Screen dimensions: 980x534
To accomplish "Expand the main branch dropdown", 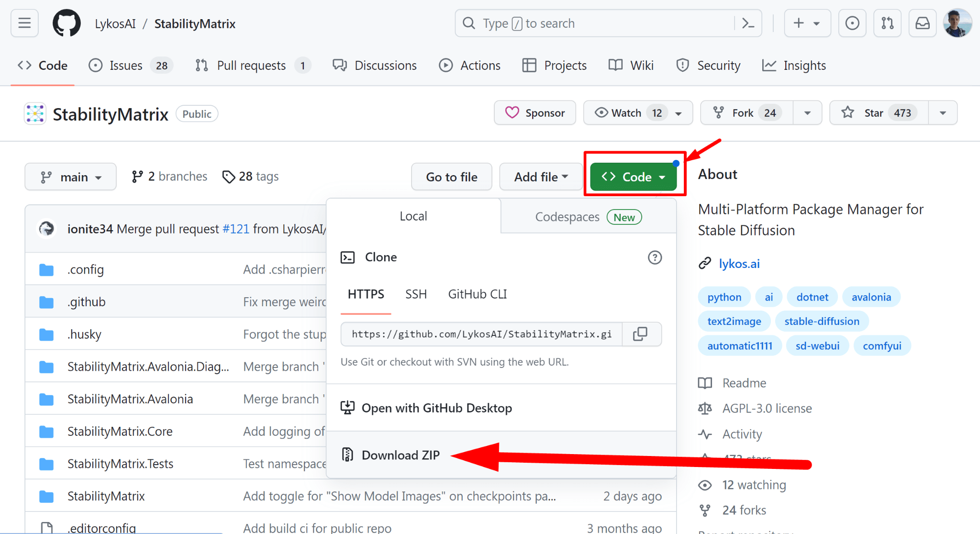I will (71, 177).
